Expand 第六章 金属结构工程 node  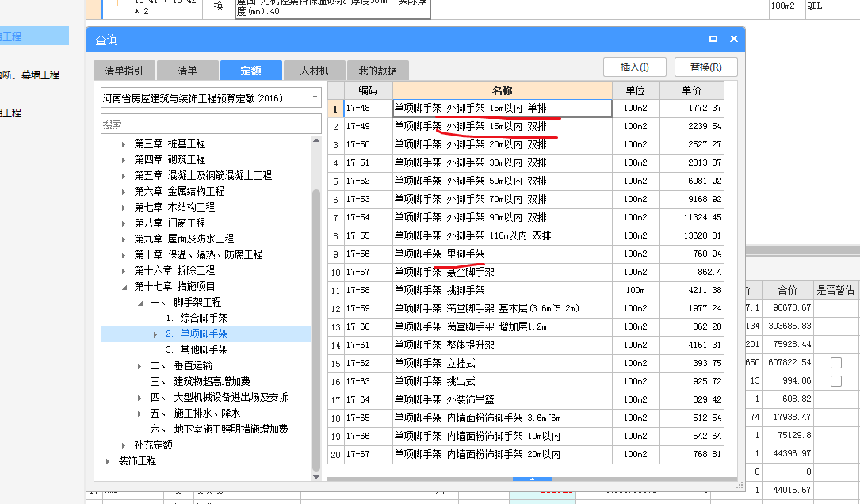124,192
